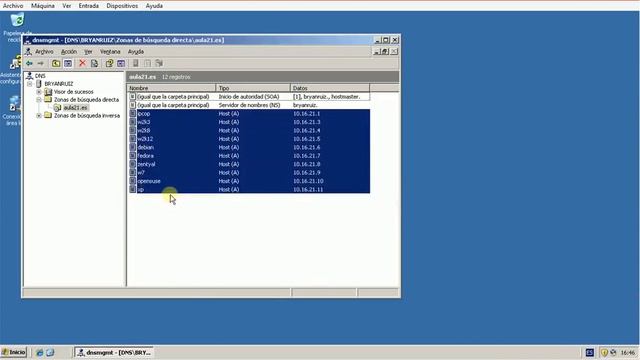Viewport: 640px width, 360px height.
Task: Open the Inicio start button
Action: coord(13,352)
